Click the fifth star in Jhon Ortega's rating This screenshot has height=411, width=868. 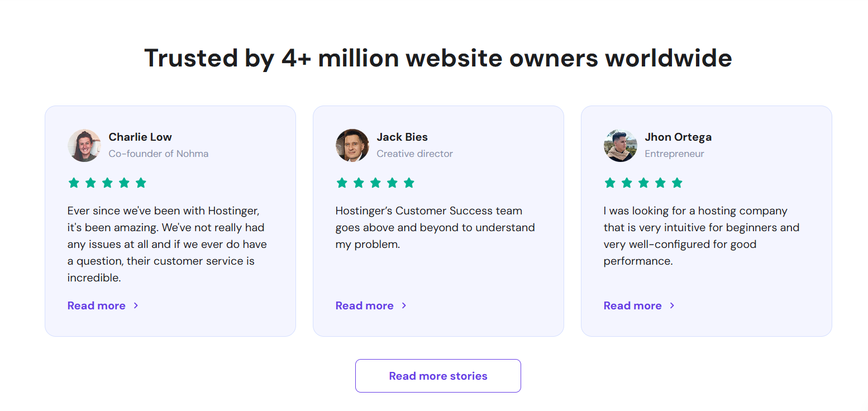pyautogui.click(x=677, y=183)
